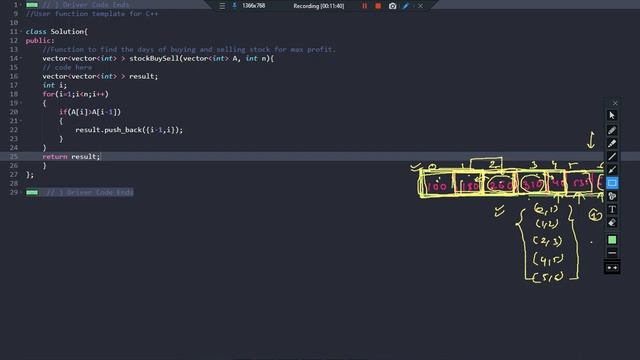Collapse the if block fold arrow
This screenshot has height=360, width=640.
(22, 121)
